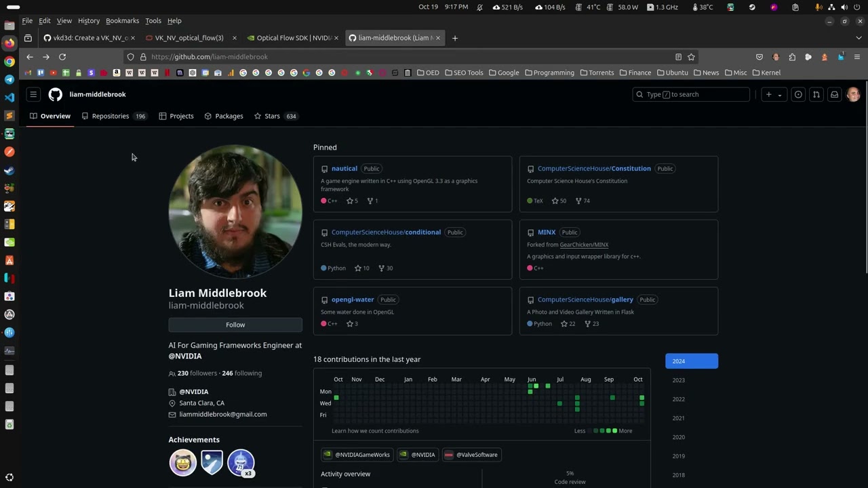Open the Finance bookmarks folder
The width and height of the screenshot is (868, 488).
pos(635,73)
